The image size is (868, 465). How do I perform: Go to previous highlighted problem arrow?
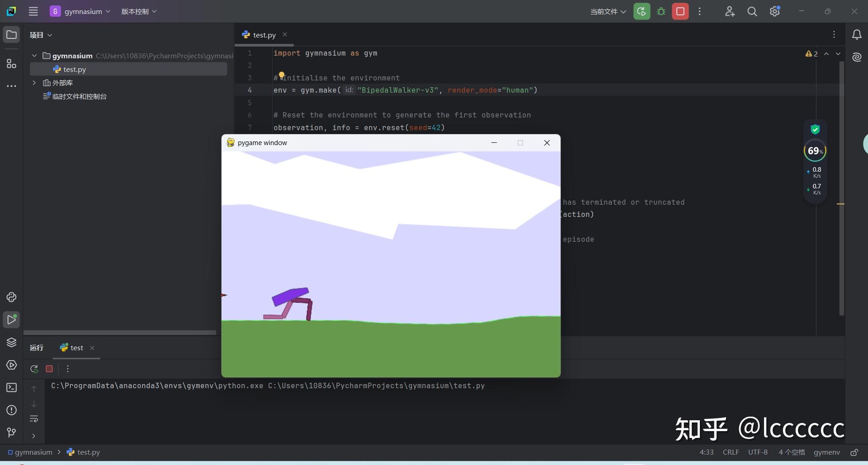(826, 54)
